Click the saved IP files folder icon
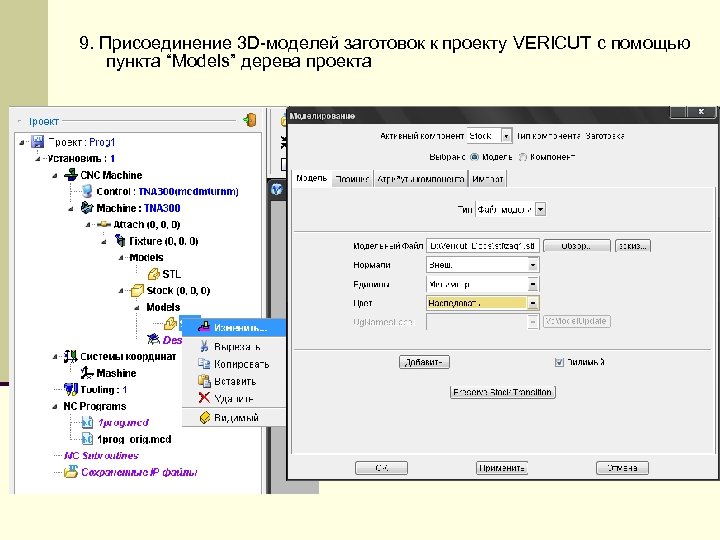 (x=71, y=472)
